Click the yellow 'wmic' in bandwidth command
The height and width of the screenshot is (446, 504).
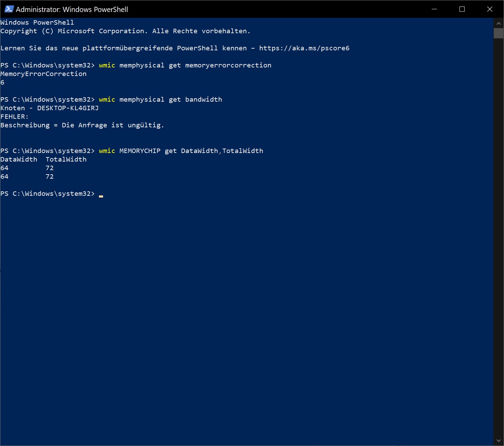point(107,100)
